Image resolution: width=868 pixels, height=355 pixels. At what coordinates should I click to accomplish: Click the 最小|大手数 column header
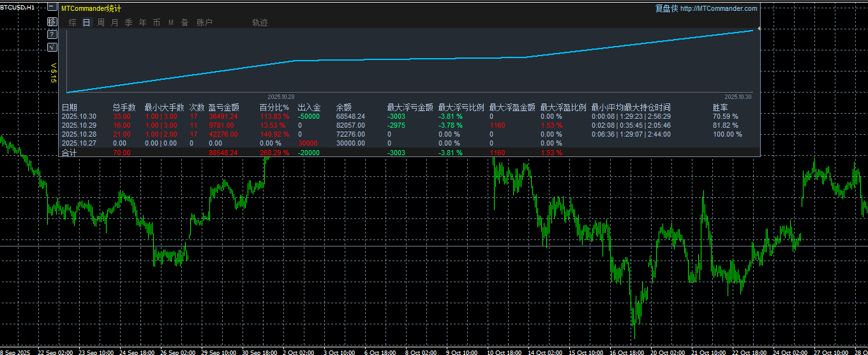click(x=164, y=107)
